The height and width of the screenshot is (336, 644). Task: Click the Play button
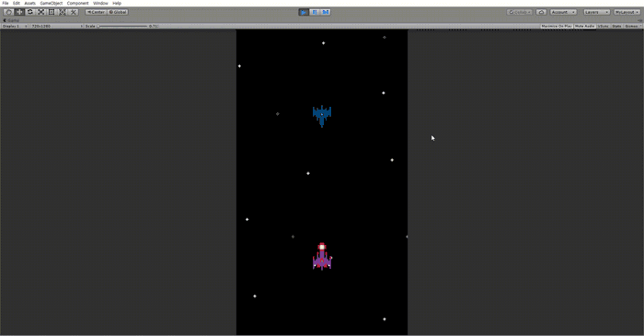tap(304, 12)
